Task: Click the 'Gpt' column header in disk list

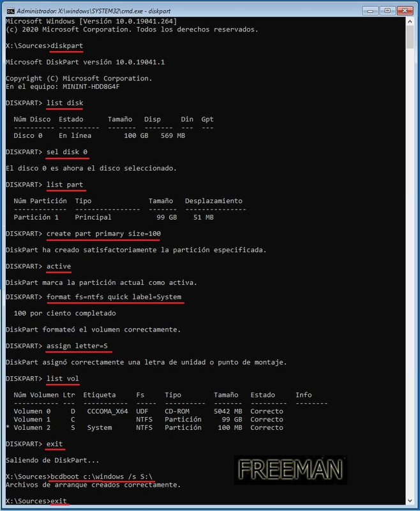Action: (207, 119)
